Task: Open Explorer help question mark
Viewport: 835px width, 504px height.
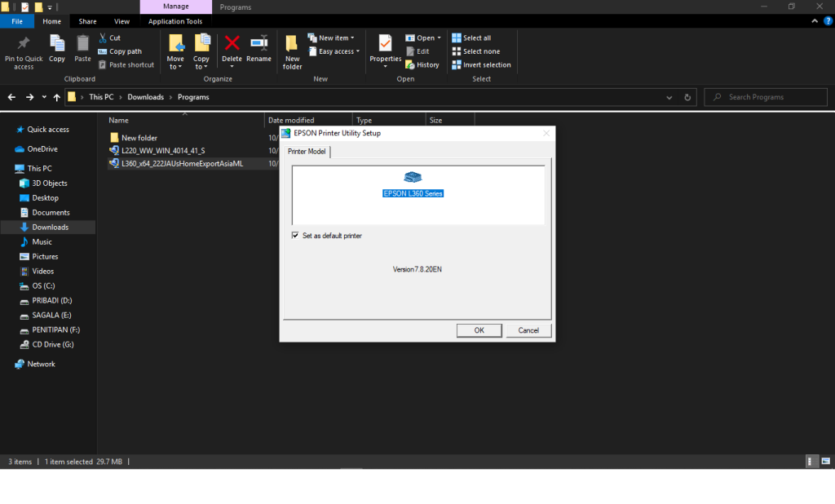Action: pyautogui.click(x=828, y=21)
